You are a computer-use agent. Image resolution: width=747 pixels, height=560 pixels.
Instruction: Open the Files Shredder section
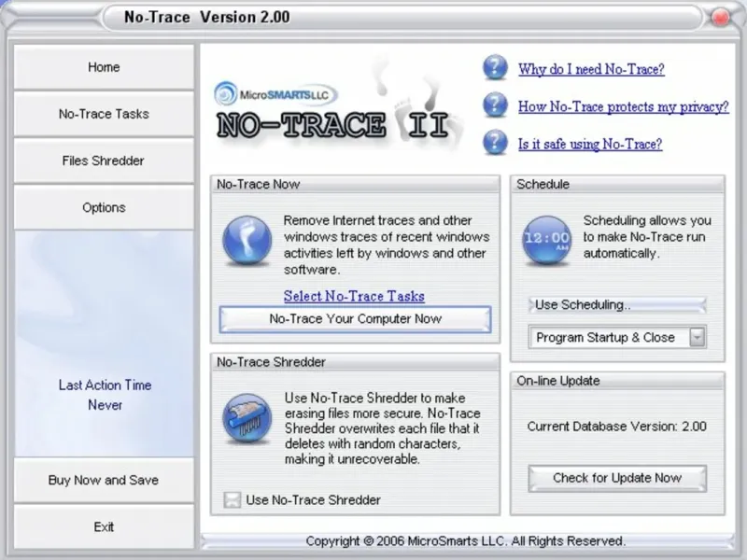104,161
